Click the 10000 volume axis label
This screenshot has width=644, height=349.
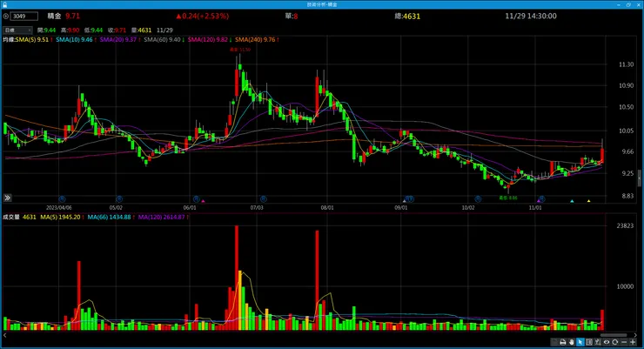pyautogui.click(x=625, y=286)
